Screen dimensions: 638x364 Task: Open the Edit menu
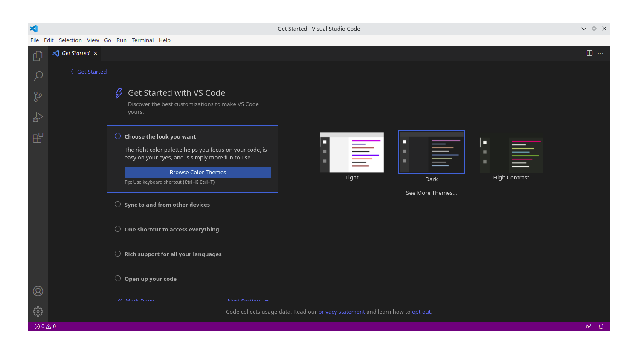49,40
